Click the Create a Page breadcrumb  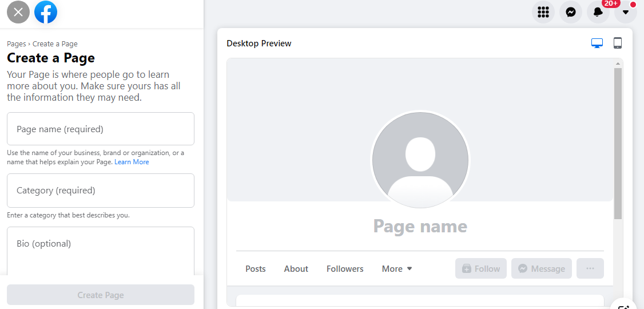(55, 43)
